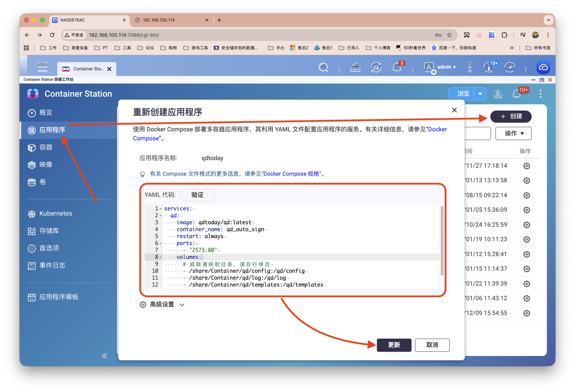
Task: Click the 更新 update button
Action: (x=394, y=345)
